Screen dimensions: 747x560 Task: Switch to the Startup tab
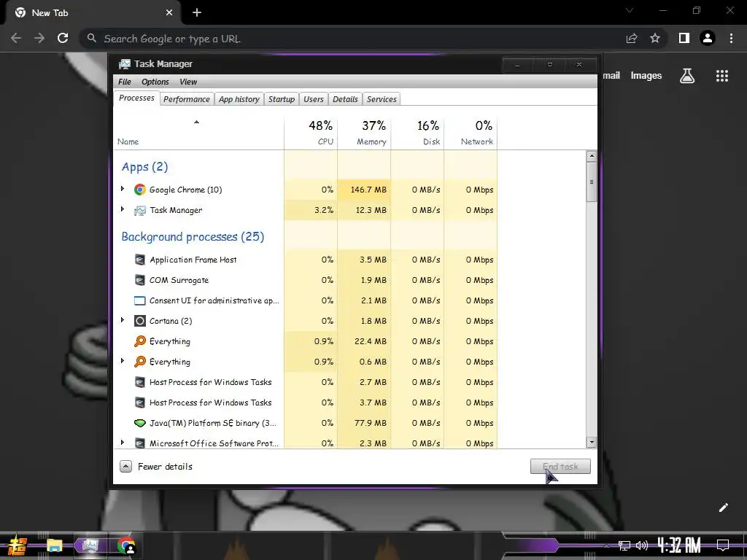click(282, 99)
